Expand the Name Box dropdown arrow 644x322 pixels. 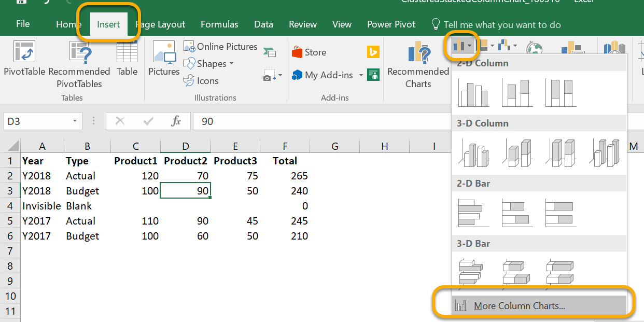click(x=75, y=121)
